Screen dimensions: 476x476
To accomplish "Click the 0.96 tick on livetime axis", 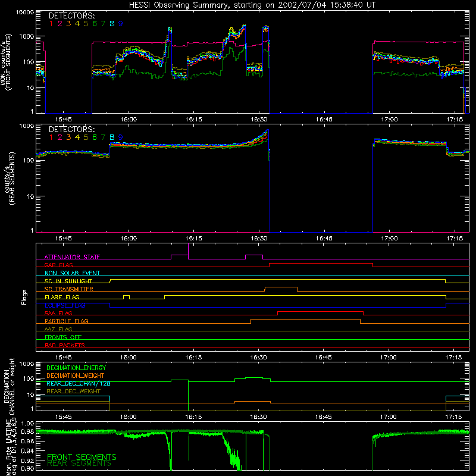I will 27,441.
